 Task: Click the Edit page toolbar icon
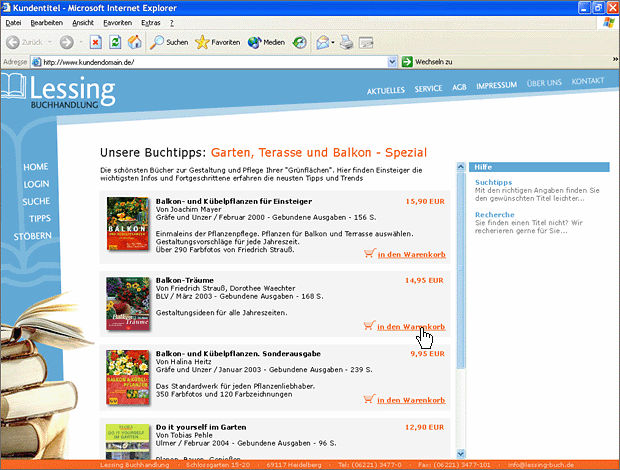[366, 42]
